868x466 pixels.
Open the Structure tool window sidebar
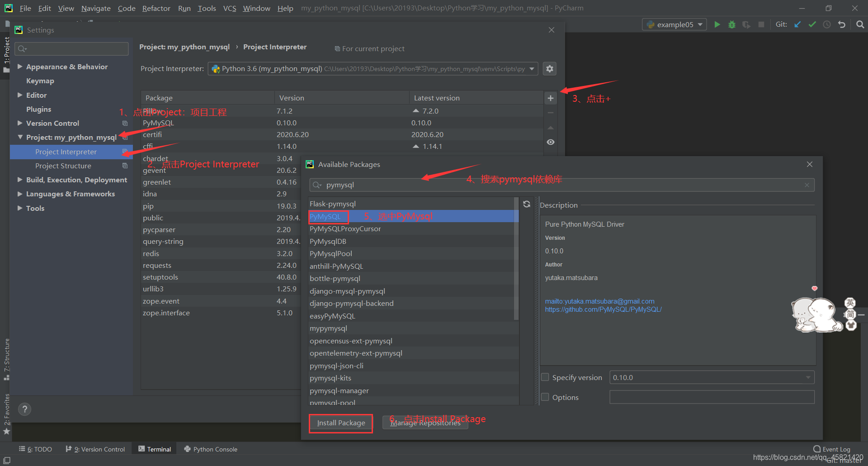point(6,359)
